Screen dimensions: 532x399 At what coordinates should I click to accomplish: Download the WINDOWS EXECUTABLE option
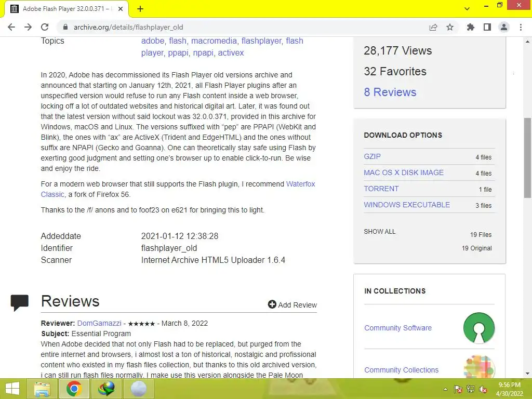[x=407, y=205]
